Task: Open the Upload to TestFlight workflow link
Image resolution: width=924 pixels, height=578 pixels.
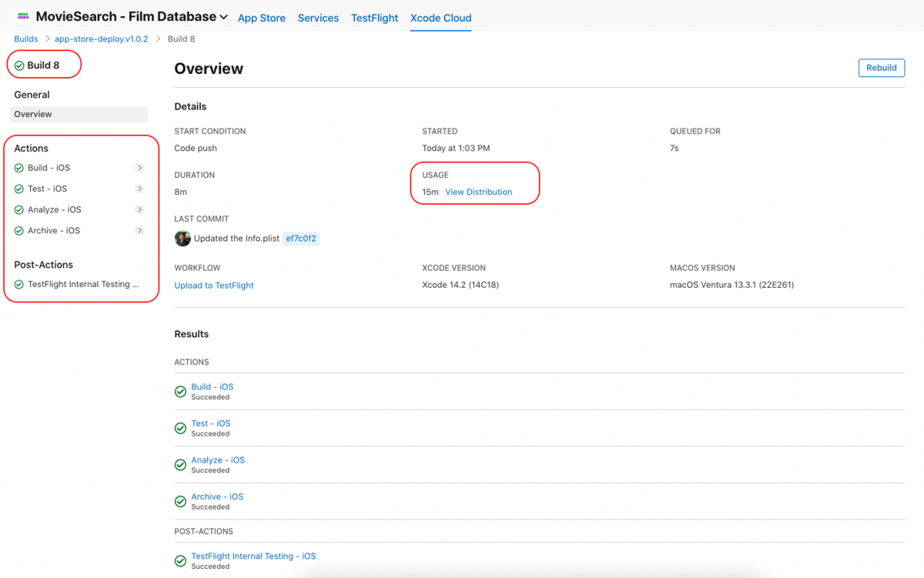Action: 214,285
